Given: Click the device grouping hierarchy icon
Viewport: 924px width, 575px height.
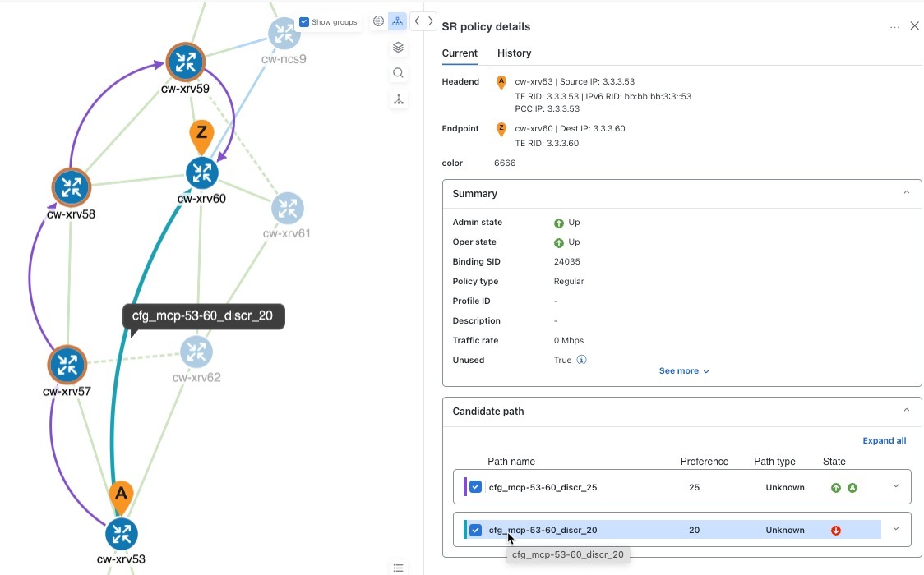Looking at the screenshot, I should pyautogui.click(x=398, y=99).
